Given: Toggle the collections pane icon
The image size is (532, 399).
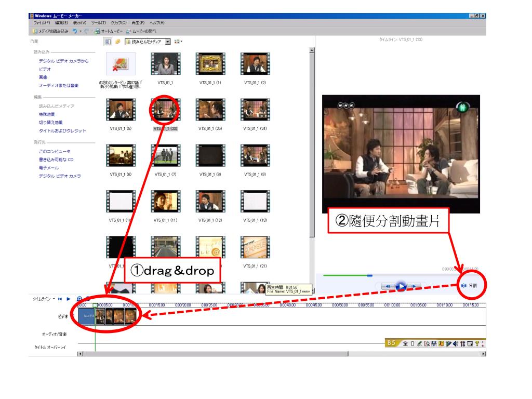Looking at the screenshot, I should (x=118, y=42).
